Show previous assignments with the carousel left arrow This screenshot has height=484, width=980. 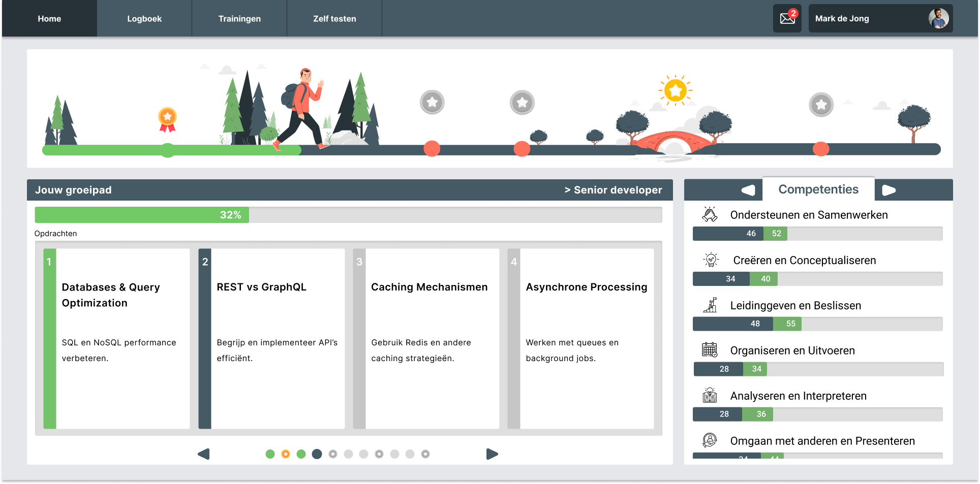(203, 454)
